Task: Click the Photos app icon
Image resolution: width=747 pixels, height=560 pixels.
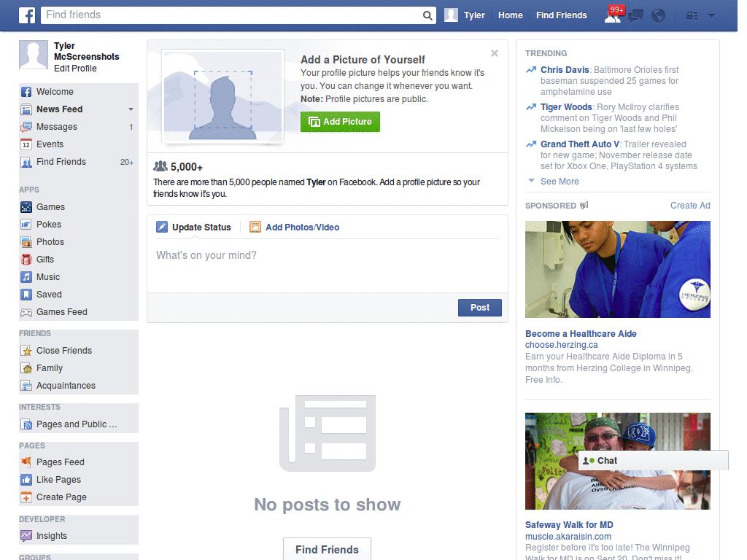Action: click(x=26, y=242)
